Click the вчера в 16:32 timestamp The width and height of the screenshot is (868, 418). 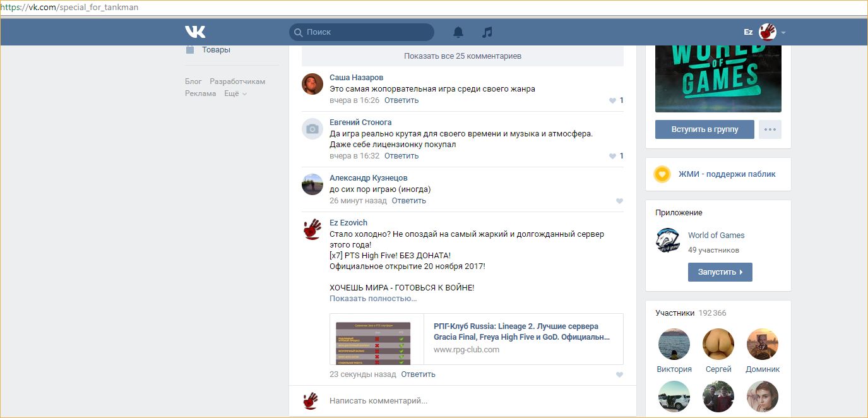(x=355, y=156)
